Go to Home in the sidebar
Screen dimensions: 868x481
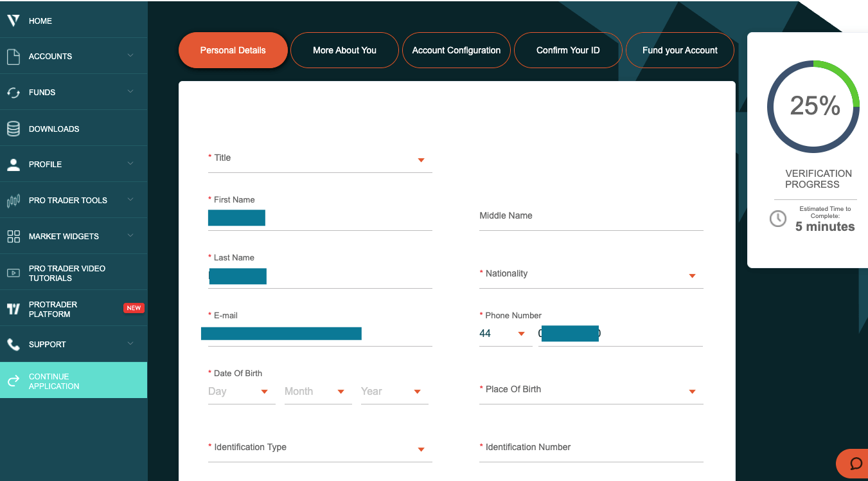tap(73, 21)
